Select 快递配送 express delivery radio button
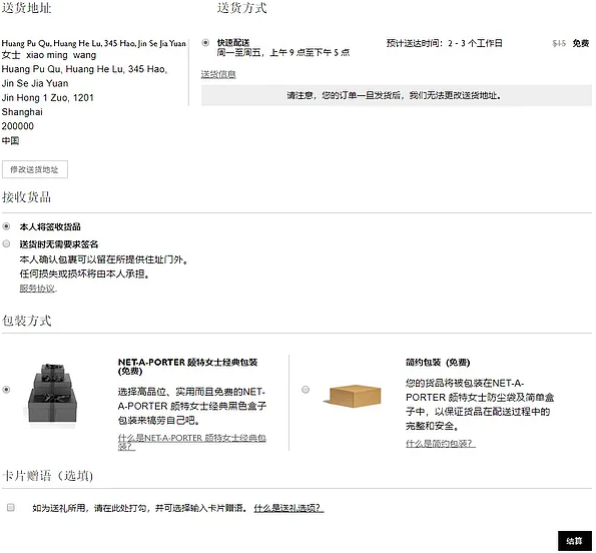This screenshot has width=596, height=553. [x=206, y=43]
